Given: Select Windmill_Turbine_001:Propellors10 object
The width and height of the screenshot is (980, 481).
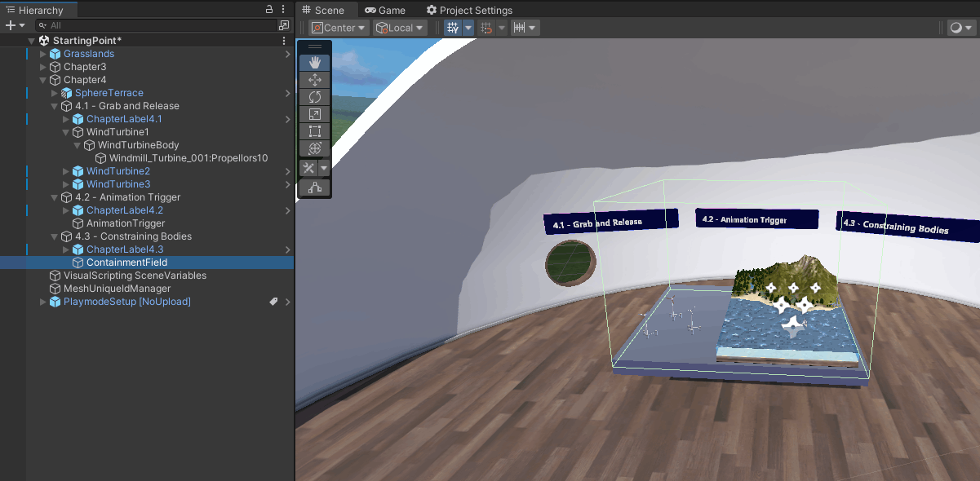Looking at the screenshot, I should click(x=147, y=158).
